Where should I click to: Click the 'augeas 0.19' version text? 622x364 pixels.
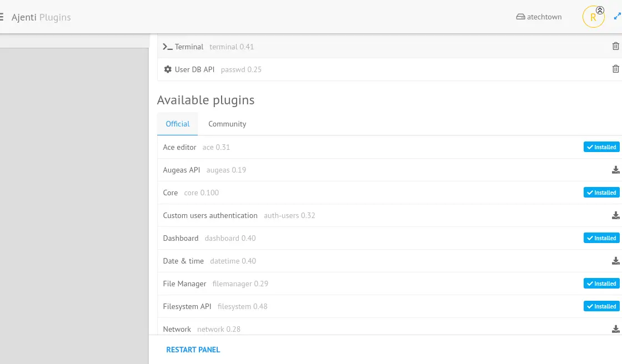click(226, 170)
